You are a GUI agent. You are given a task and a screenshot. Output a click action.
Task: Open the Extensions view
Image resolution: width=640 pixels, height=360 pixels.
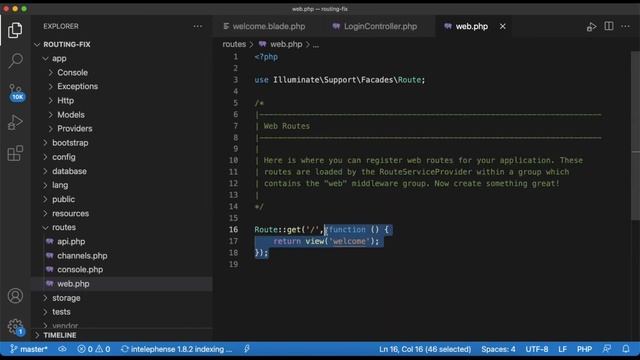[x=15, y=153]
